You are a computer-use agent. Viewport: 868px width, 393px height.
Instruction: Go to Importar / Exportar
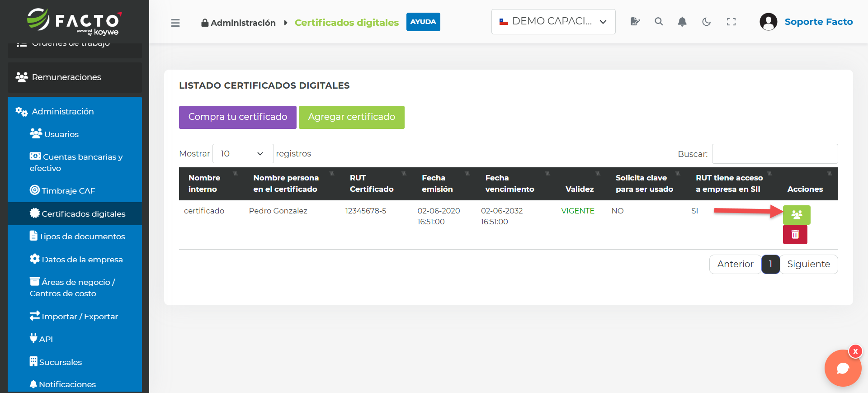[x=75, y=317]
